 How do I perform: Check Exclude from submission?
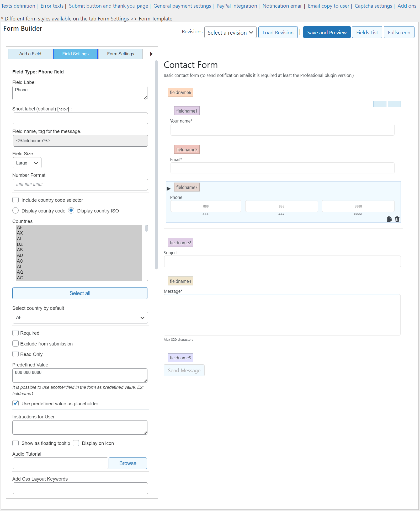(x=16, y=344)
